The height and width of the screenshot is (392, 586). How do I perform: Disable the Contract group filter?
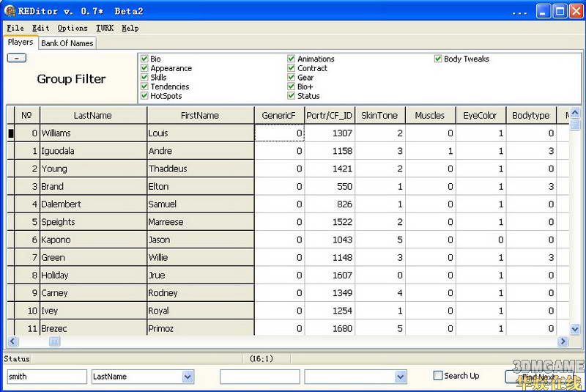click(x=291, y=68)
